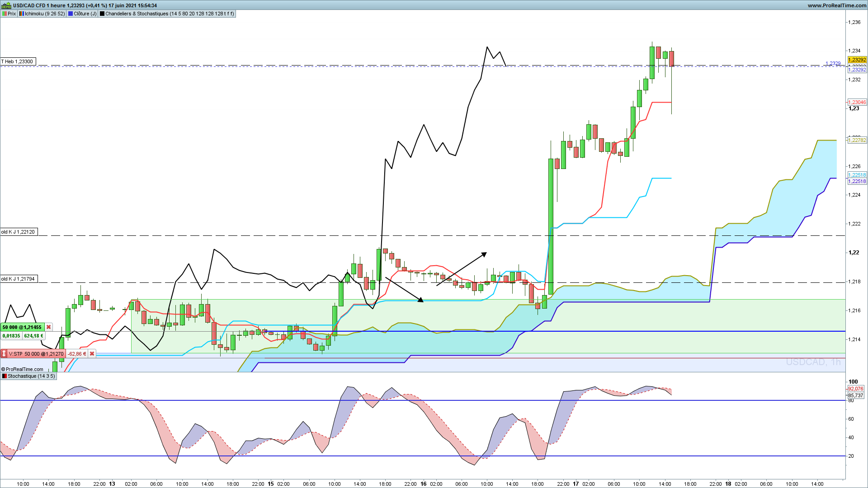Image resolution: width=868 pixels, height=488 pixels.
Task: Click the V:STP 50 000 @1,21270 order label
Action: click(x=36, y=354)
